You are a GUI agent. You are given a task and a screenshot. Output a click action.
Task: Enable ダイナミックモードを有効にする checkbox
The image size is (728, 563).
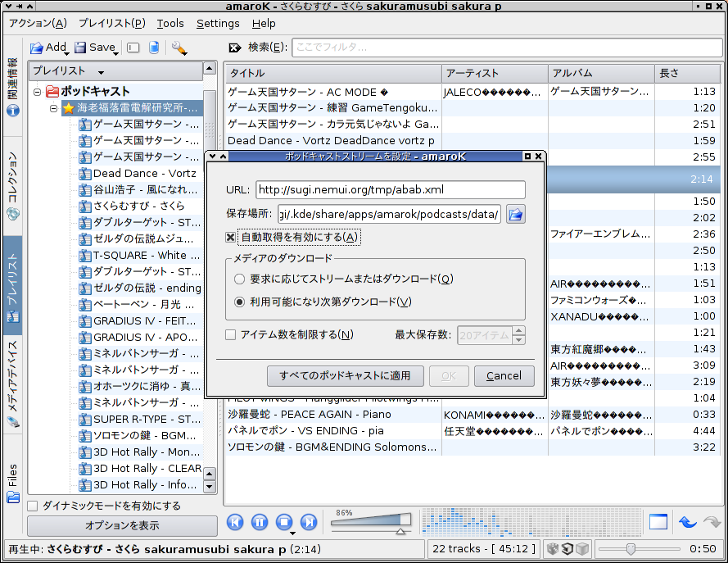pyautogui.click(x=33, y=506)
